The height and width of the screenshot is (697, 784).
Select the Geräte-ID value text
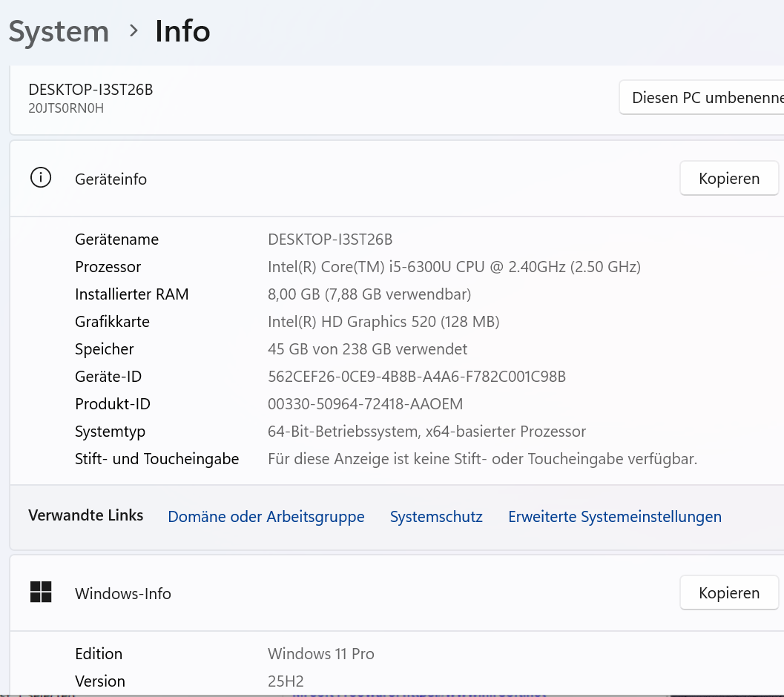coord(417,377)
